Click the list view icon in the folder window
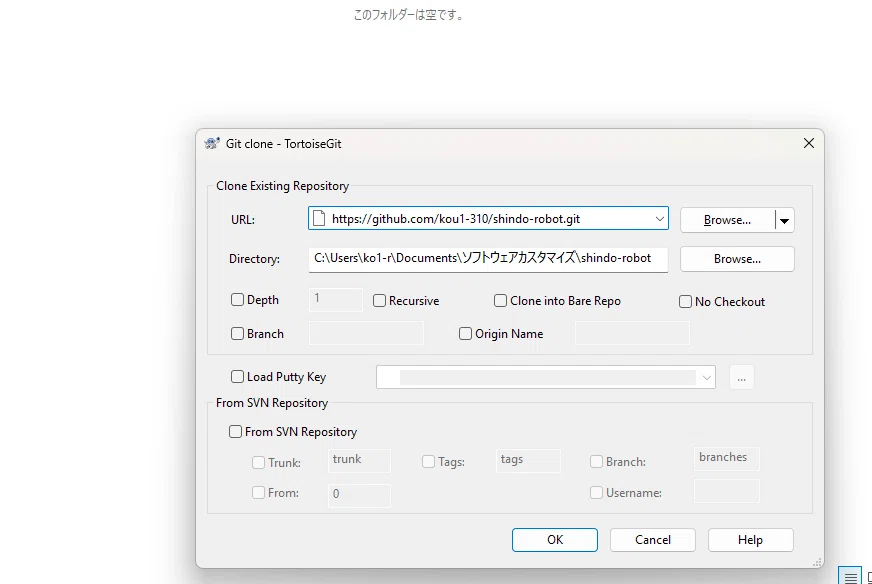The height and width of the screenshot is (584, 872). click(x=850, y=577)
